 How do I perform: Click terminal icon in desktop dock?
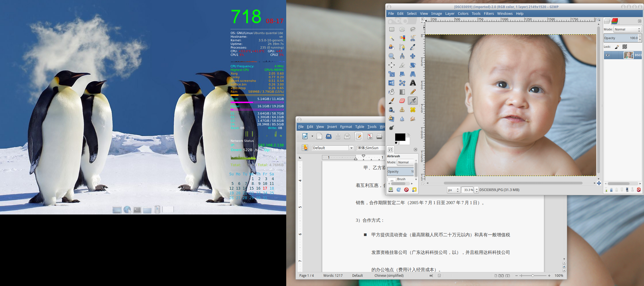(x=137, y=210)
